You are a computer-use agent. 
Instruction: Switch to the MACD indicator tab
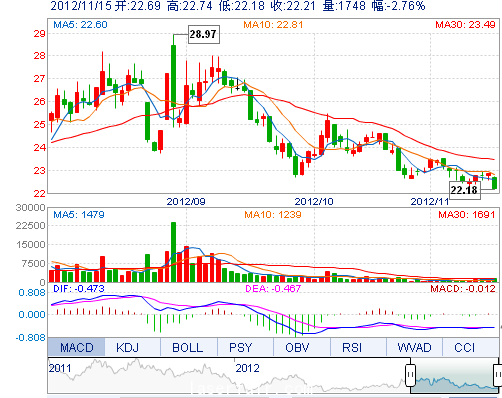click(76, 347)
